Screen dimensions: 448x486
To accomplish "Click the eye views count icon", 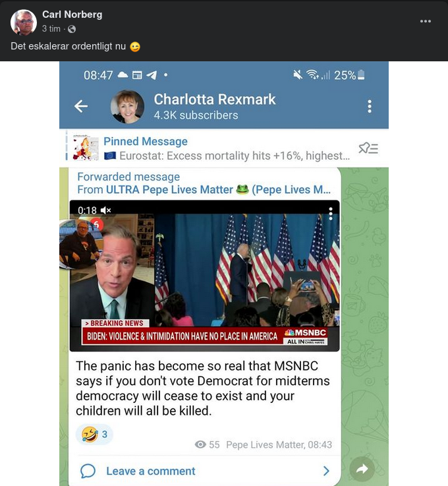I will 200,444.
